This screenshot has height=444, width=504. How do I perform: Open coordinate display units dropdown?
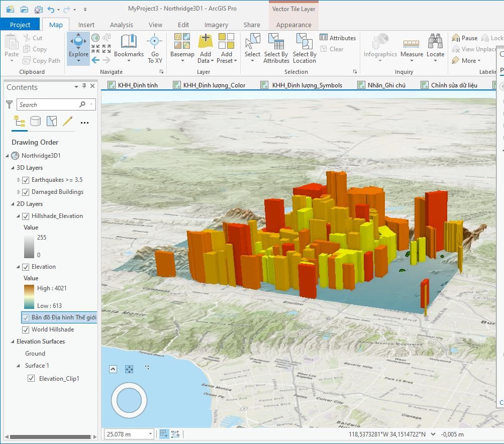[x=433, y=434]
